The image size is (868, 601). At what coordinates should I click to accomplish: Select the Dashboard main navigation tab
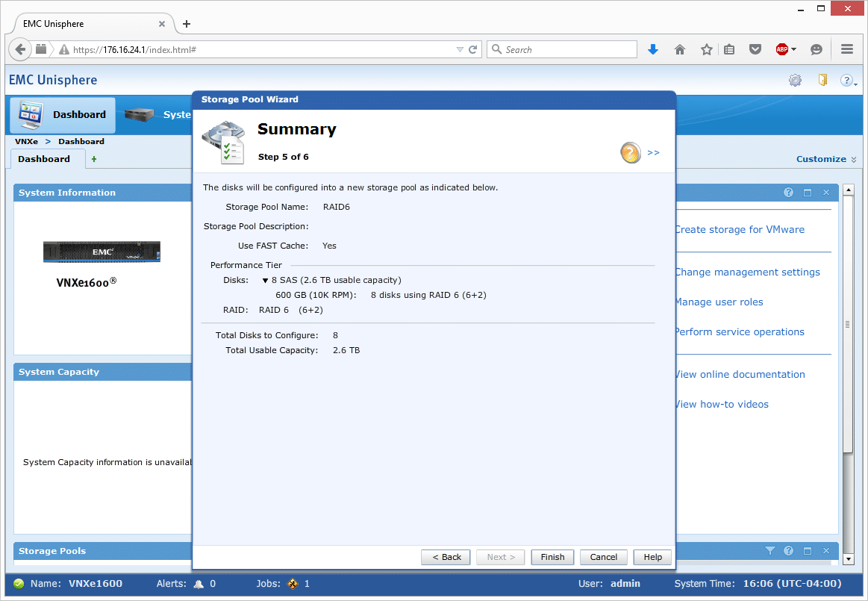[x=63, y=115]
